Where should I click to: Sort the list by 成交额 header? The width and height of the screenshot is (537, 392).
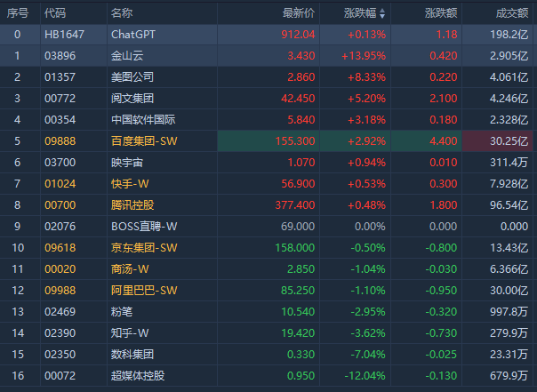pyautogui.click(x=513, y=13)
